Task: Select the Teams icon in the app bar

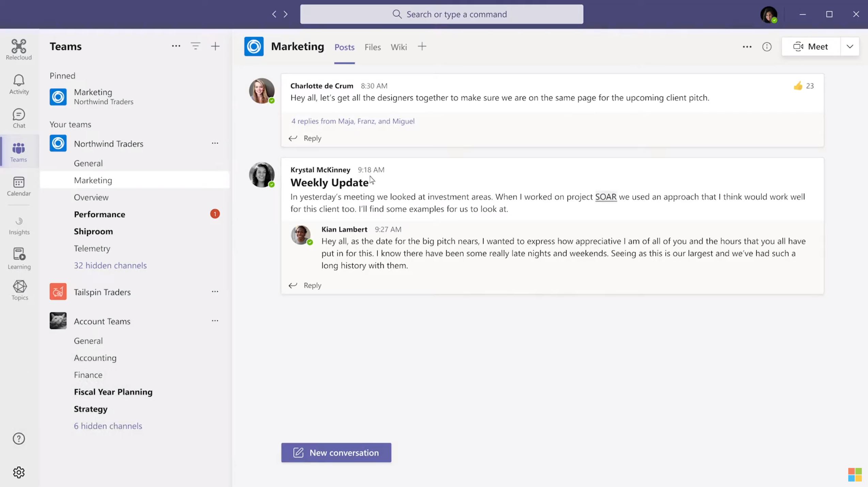Action: (x=19, y=152)
